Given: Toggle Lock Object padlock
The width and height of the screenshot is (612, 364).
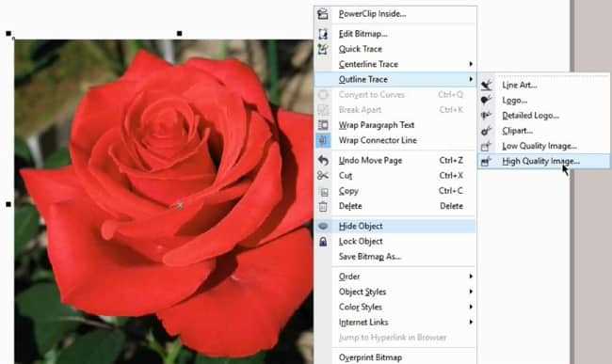Looking at the screenshot, I should coord(323,242).
